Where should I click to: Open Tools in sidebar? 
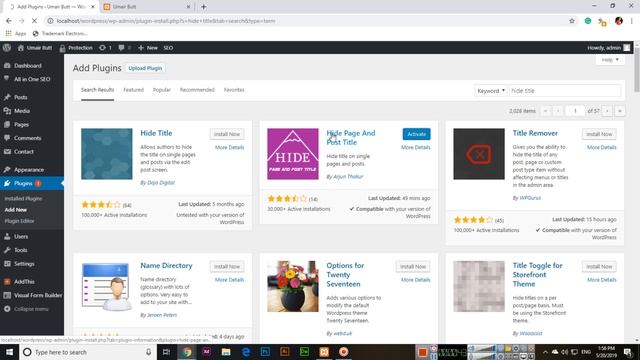(20, 250)
